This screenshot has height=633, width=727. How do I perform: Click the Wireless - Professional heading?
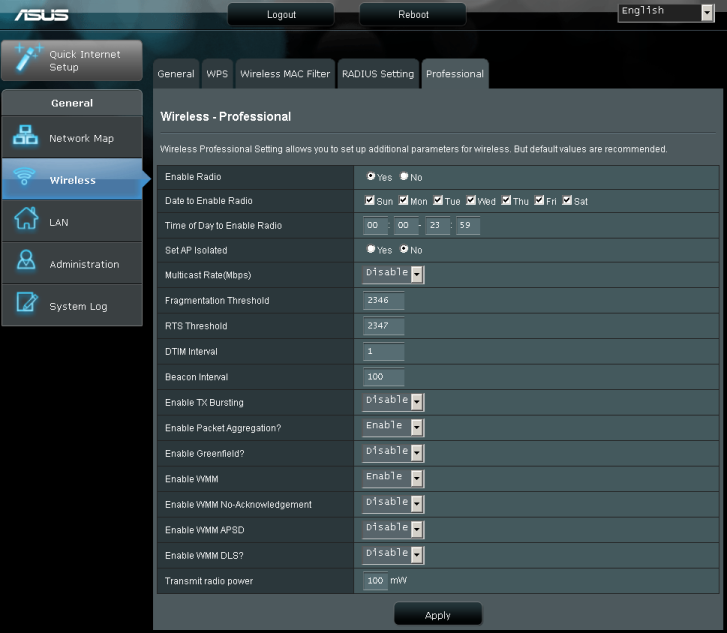click(226, 116)
